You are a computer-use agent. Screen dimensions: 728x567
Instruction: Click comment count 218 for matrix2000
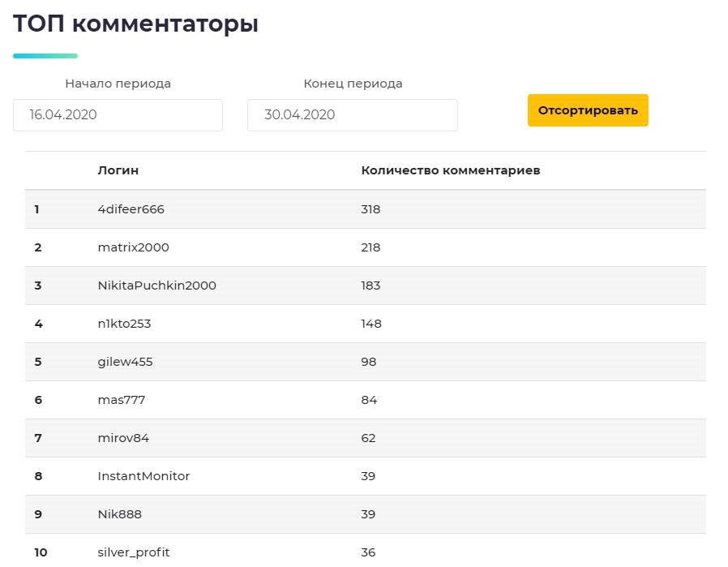coord(370,247)
